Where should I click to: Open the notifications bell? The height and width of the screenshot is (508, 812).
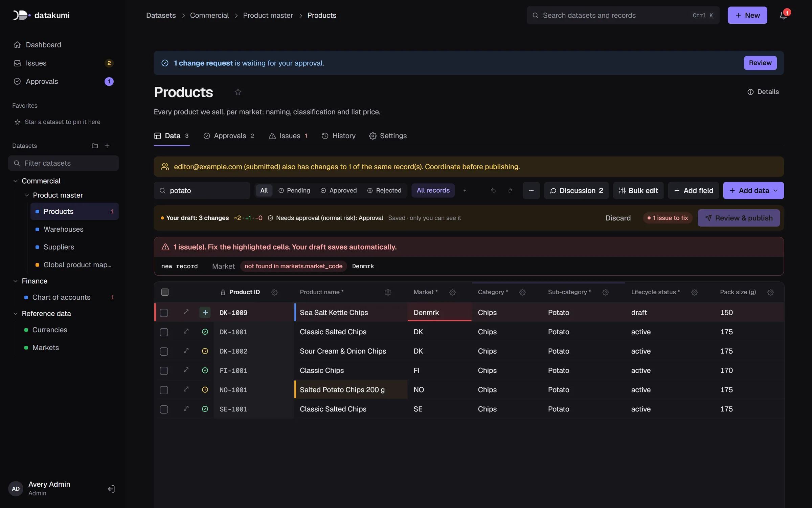pos(783,15)
